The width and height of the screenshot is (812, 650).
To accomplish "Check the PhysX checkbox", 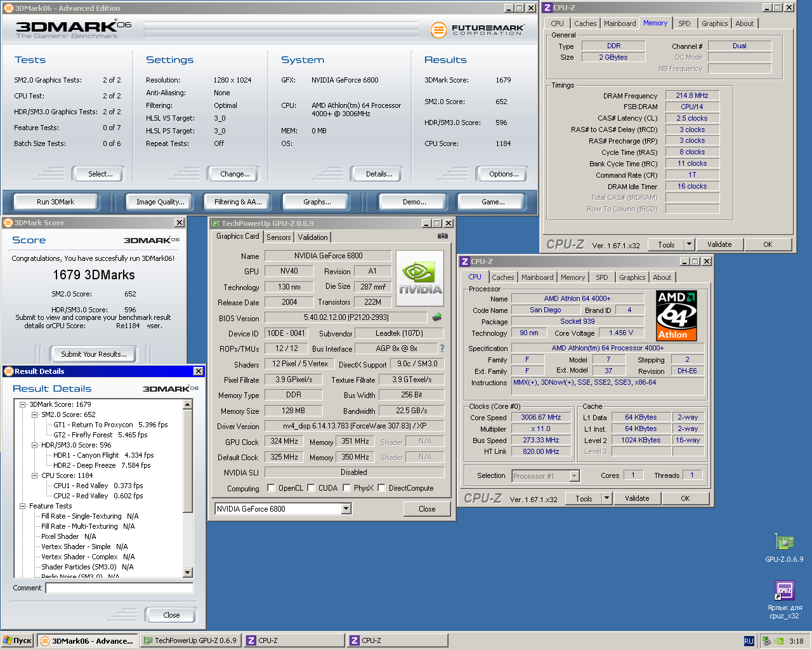I will 346,488.
